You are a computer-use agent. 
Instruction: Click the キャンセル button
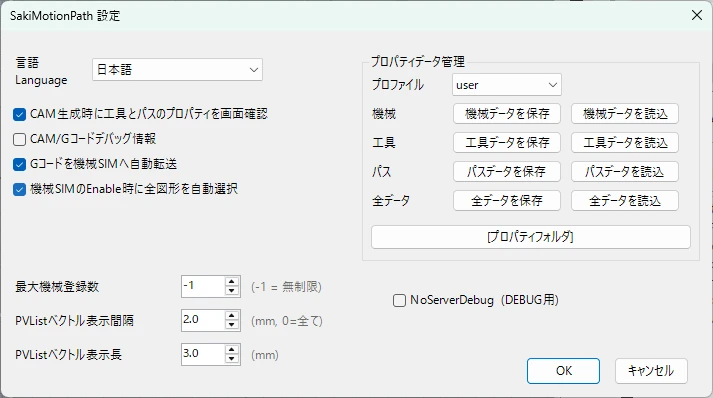pos(651,371)
